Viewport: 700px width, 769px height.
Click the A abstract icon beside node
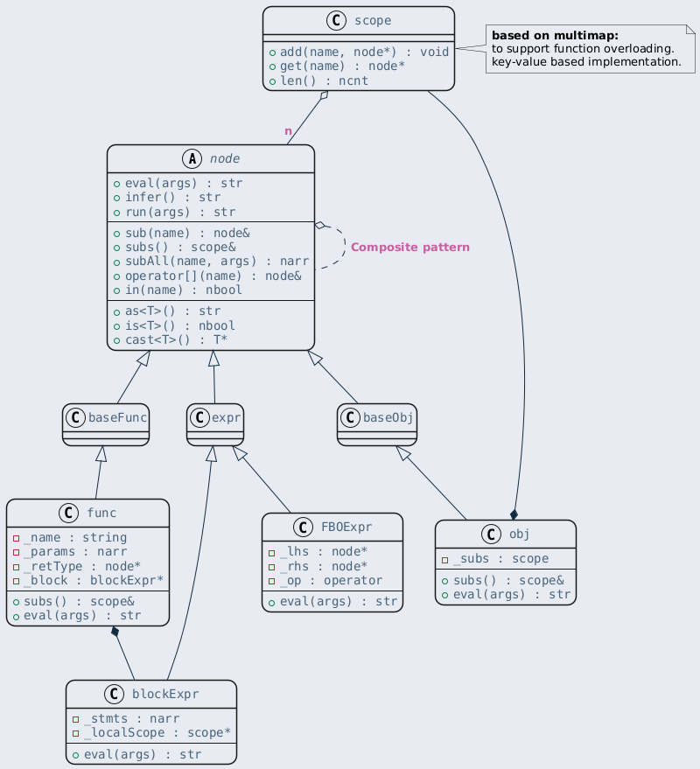[192, 159]
